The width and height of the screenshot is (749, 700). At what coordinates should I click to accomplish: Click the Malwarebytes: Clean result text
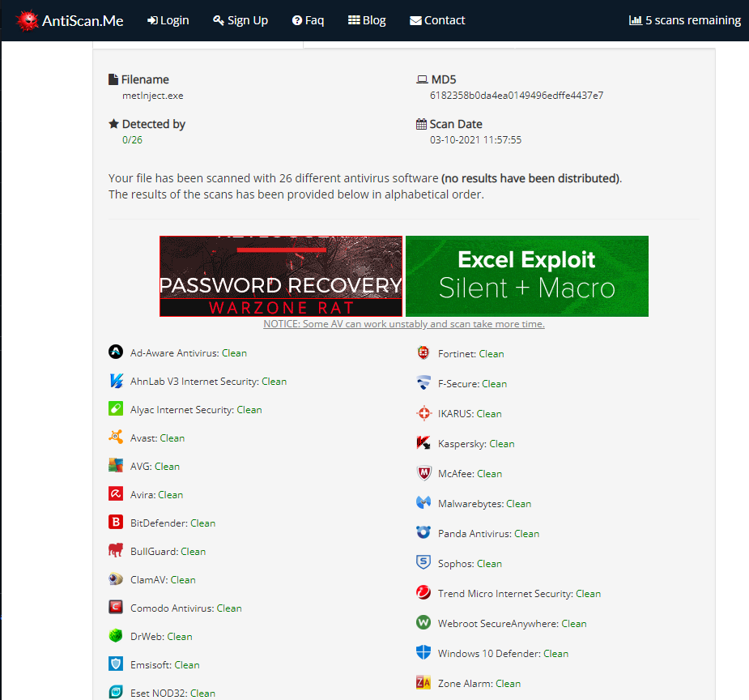484,504
